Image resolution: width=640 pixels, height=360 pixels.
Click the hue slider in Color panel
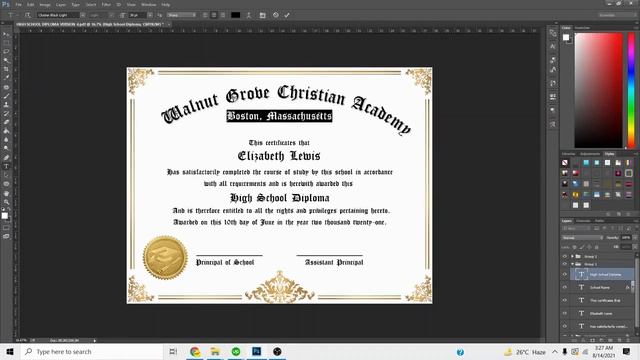pyautogui.click(x=631, y=91)
